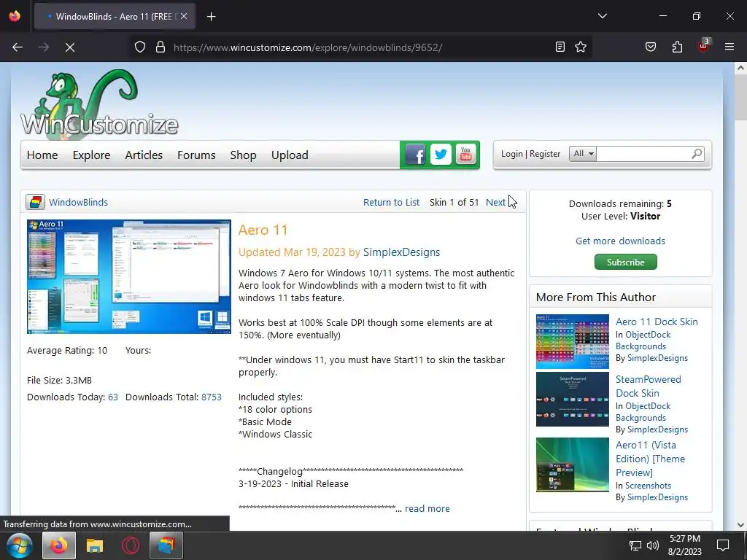Enlarge the Aero 11 skin preview image
This screenshot has width=747, height=560.
tap(129, 276)
